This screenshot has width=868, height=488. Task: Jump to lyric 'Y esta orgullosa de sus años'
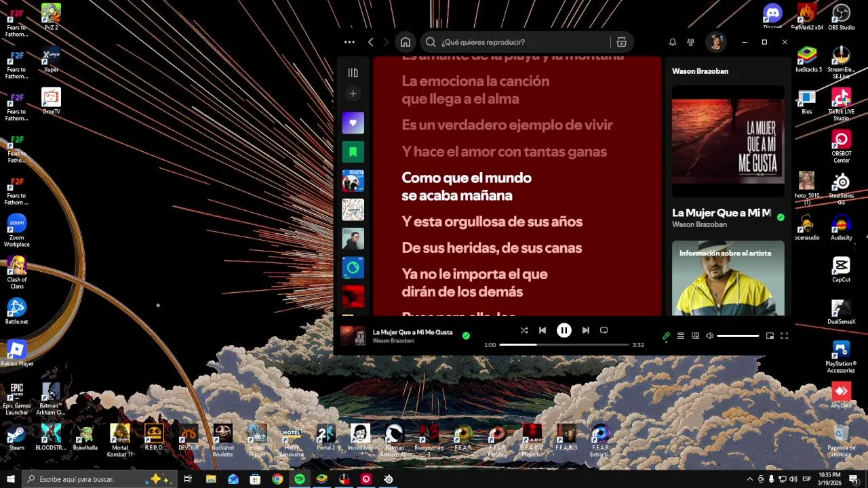tap(492, 222)
